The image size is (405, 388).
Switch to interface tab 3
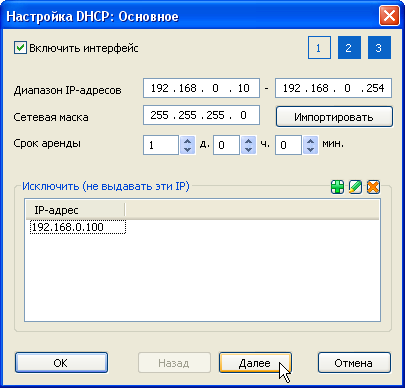[379, 48]
